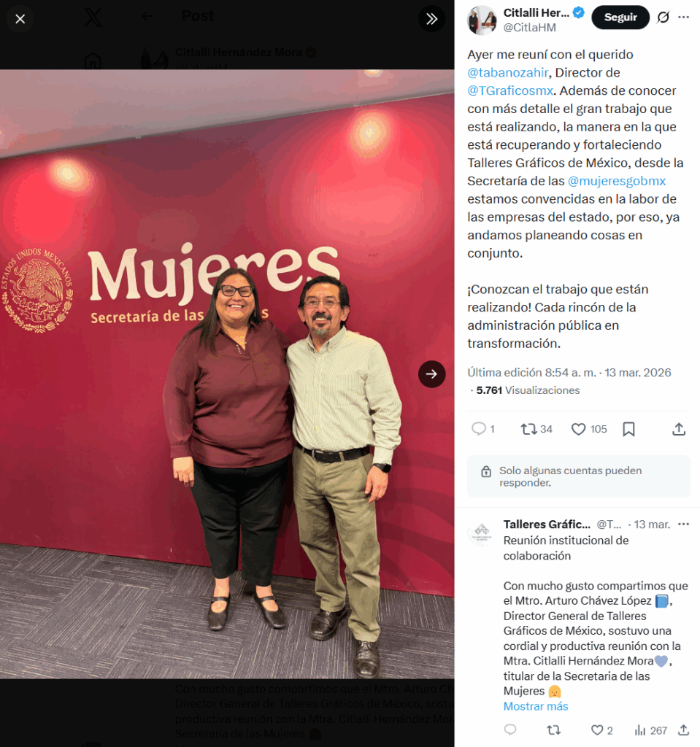This screenshot has width=700, height=747.
Task: View analytics icon showing 267 views
Action: 640,729
